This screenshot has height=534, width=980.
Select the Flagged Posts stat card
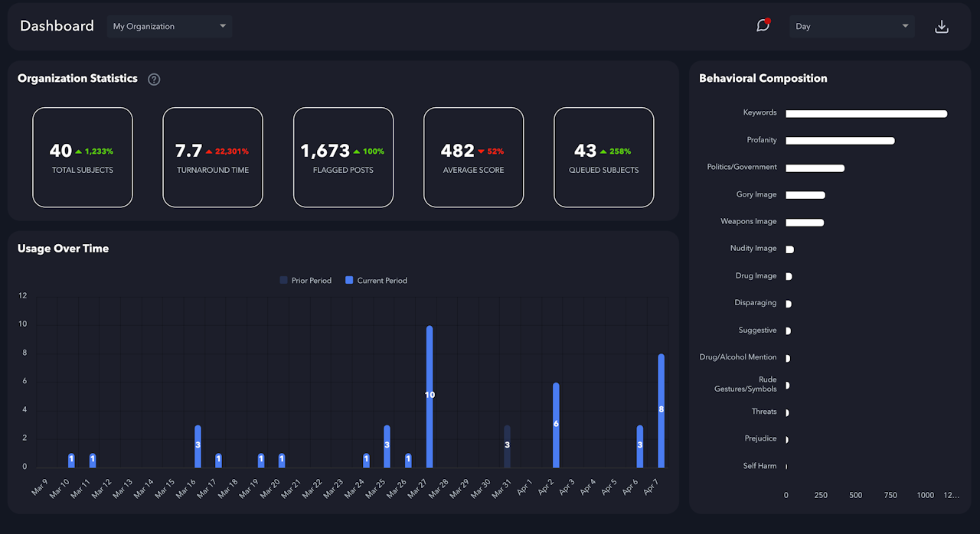click(343, 157)
